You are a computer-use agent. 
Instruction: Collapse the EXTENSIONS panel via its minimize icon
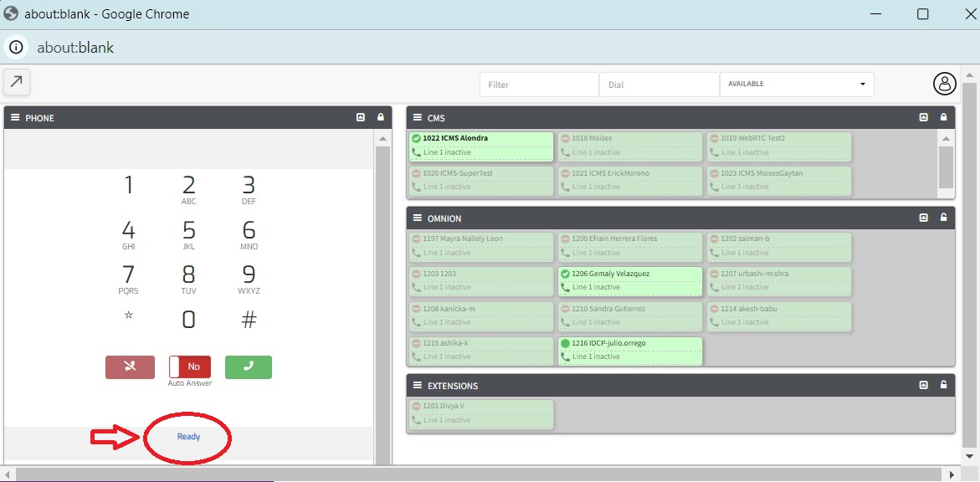point(924,385)
